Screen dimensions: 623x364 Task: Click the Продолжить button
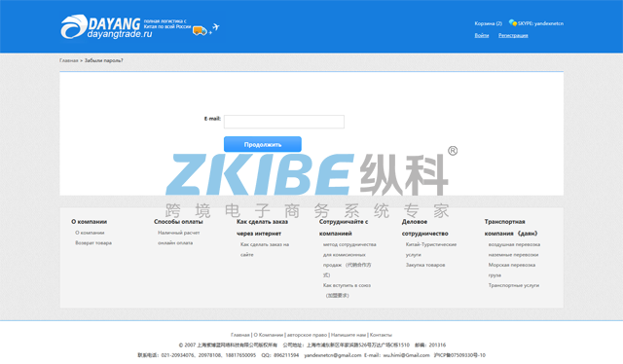coord(263,144)
